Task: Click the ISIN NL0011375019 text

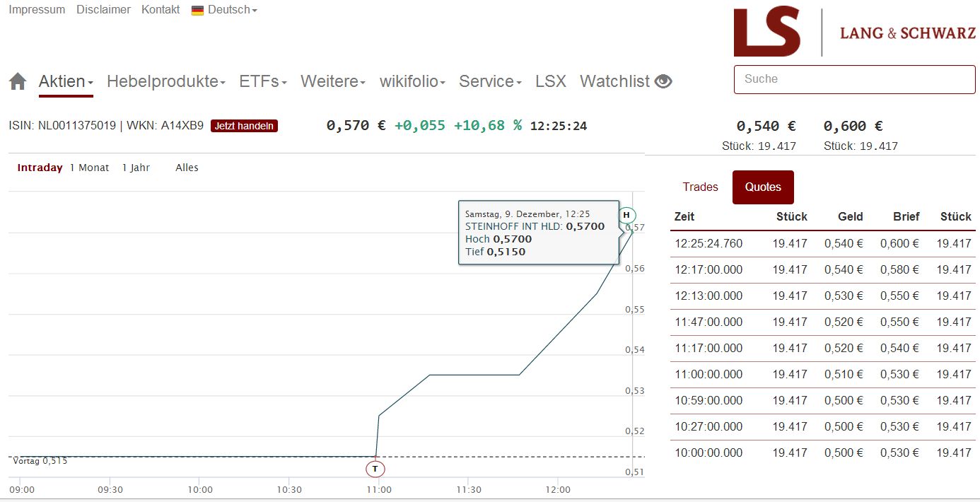Action: [x=62, y=126]
